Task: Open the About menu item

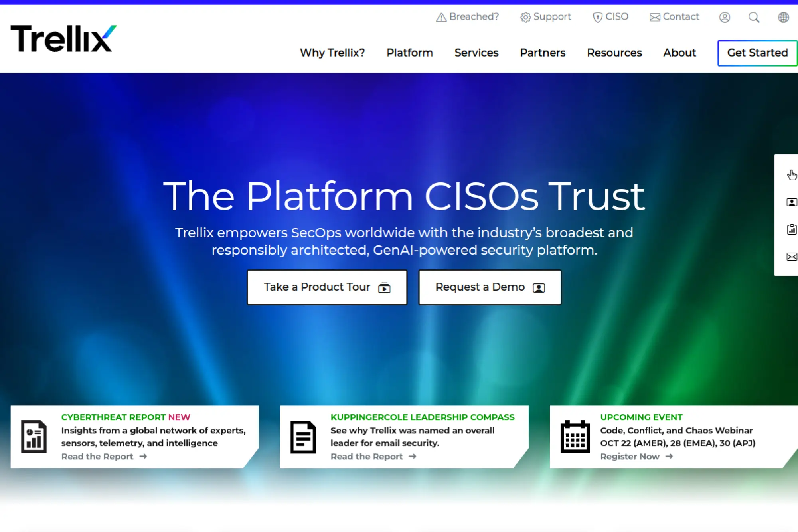Action: [679, 53]
